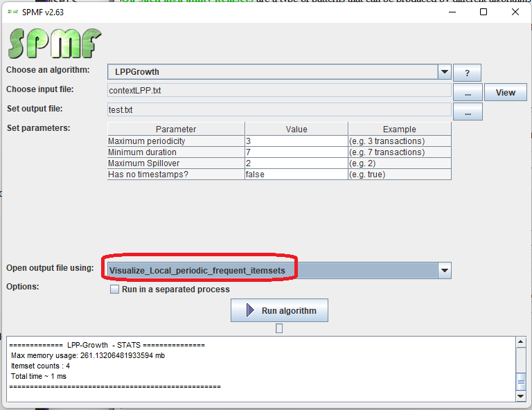Edit the Has no timestamps value cell
Screen dimensions: 532x410
pos(296,175)
